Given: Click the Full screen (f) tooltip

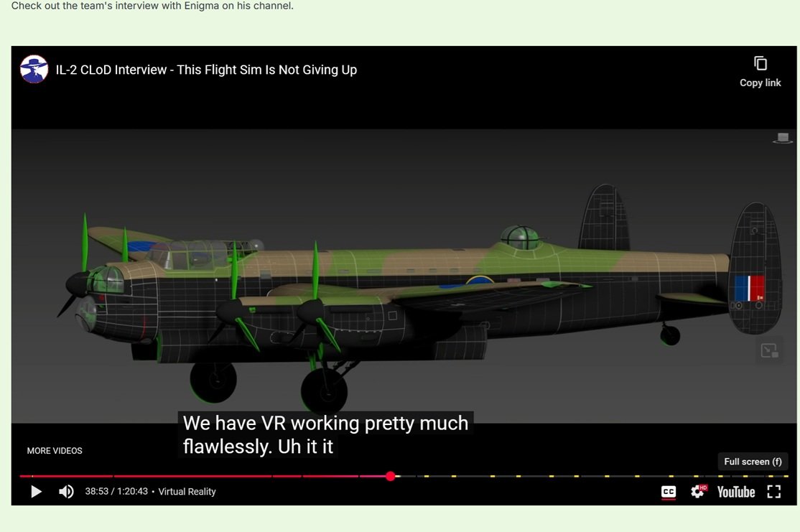Looking at the screenshot, I should coord(753,462).
